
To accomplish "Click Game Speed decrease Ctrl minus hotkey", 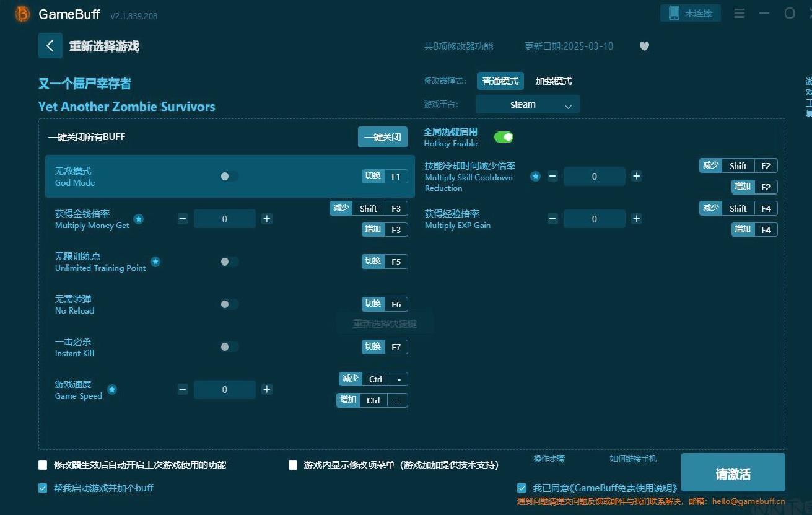I will (x=373, y=379).
